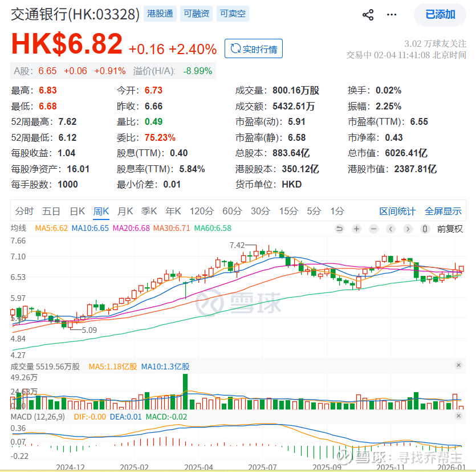Refresh with the 实时行情 button
This screenshot has width=476, height=472.
(x=254, y=48)
